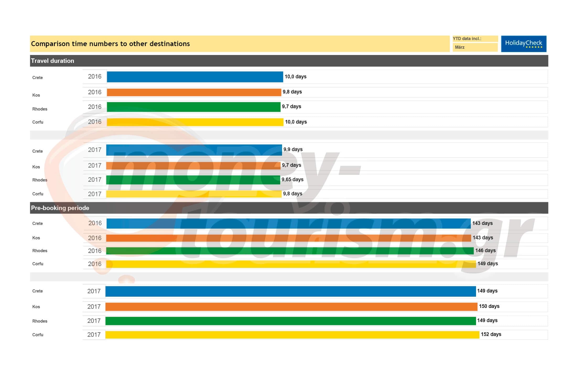Click the 9,65 days Rhodes value label
Screen dimensions: 578x392
pos(292,180)
